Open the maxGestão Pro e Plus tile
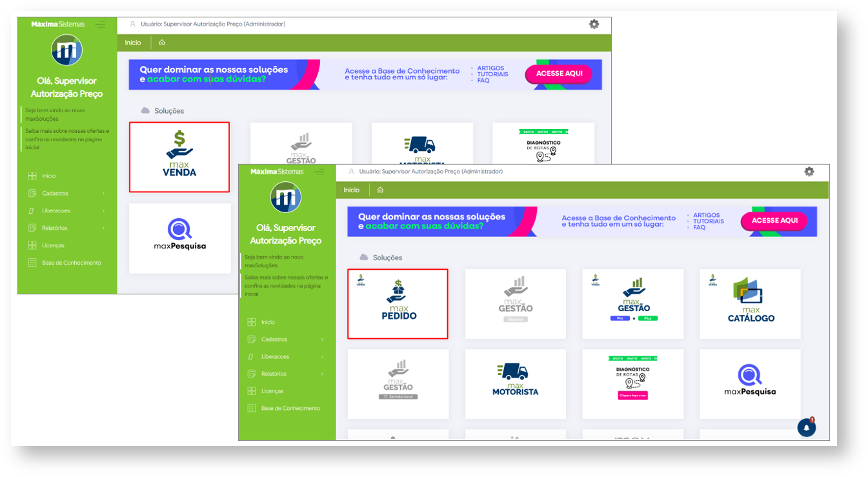The height and width of the screenshot is (477, 868). pos(633,304)
